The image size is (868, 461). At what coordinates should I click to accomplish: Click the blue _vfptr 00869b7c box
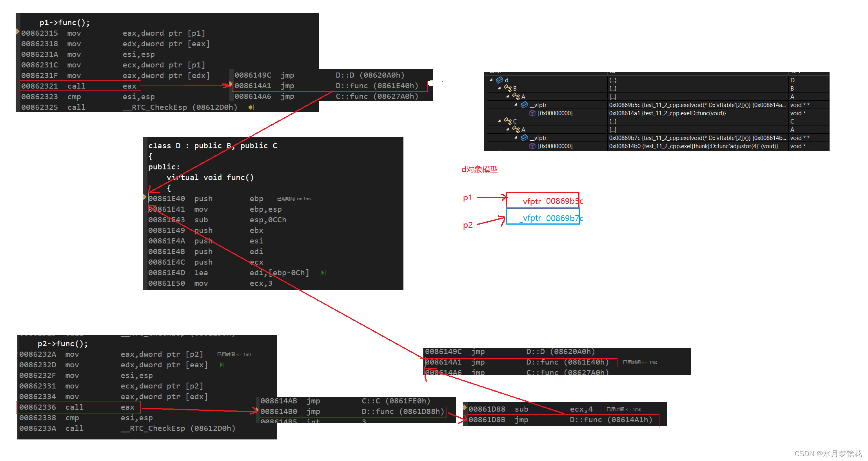(x=543, y=216)
